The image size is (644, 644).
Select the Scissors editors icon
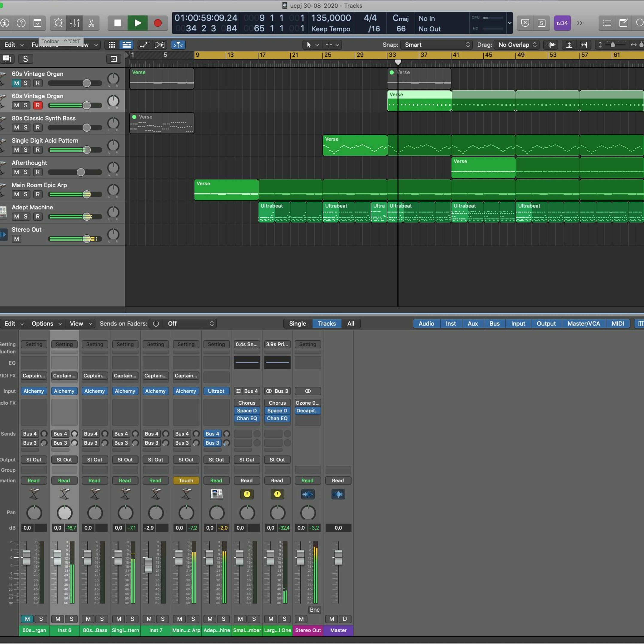[91, 23]
